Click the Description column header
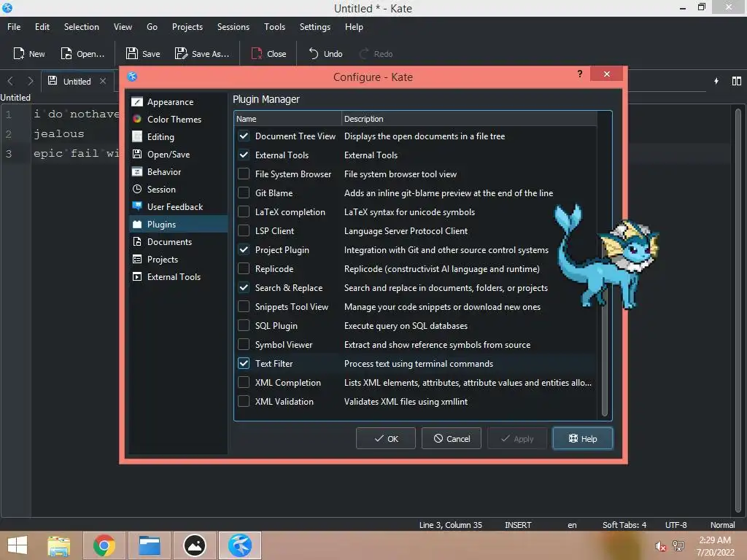Image resolution: width=747 pixels, height=560 pixels. click(x=469, y=119)
